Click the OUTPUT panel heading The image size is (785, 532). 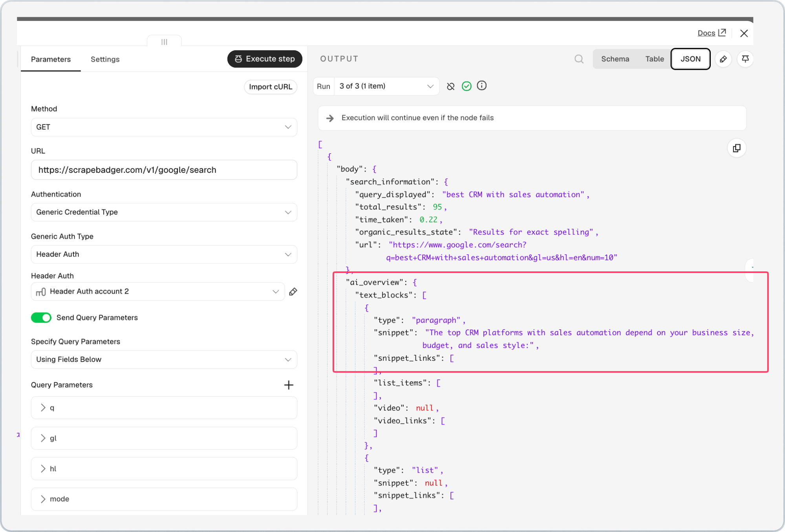339,59
